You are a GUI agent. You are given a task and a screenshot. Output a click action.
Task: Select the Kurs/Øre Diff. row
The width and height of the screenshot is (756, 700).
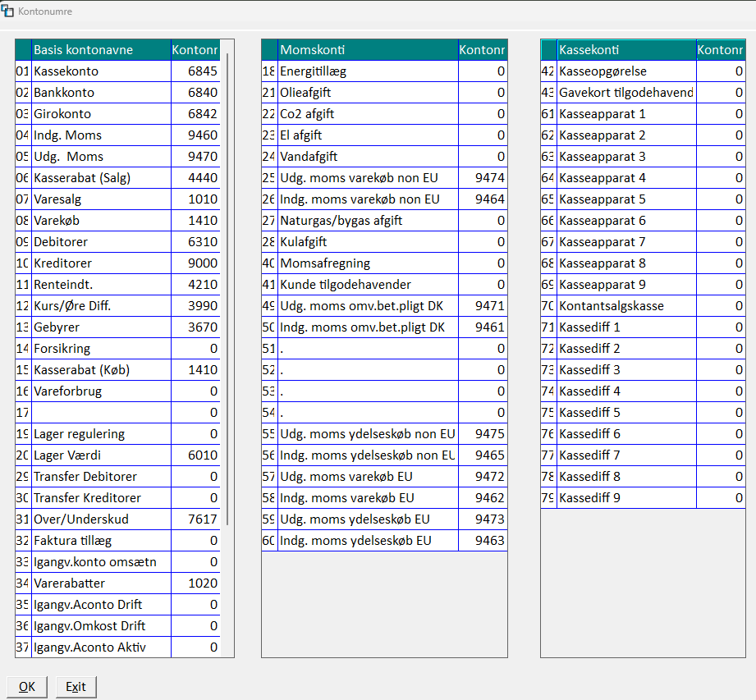[117, 305]
